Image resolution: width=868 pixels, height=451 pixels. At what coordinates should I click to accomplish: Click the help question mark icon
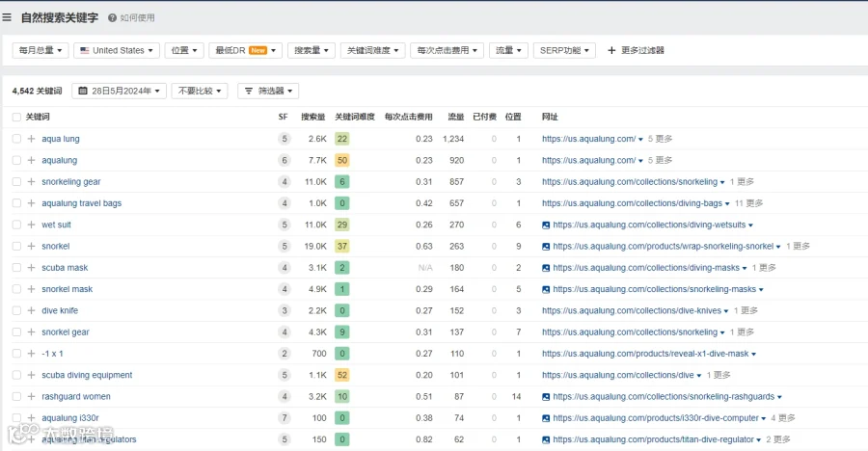(x=113, y=17)
